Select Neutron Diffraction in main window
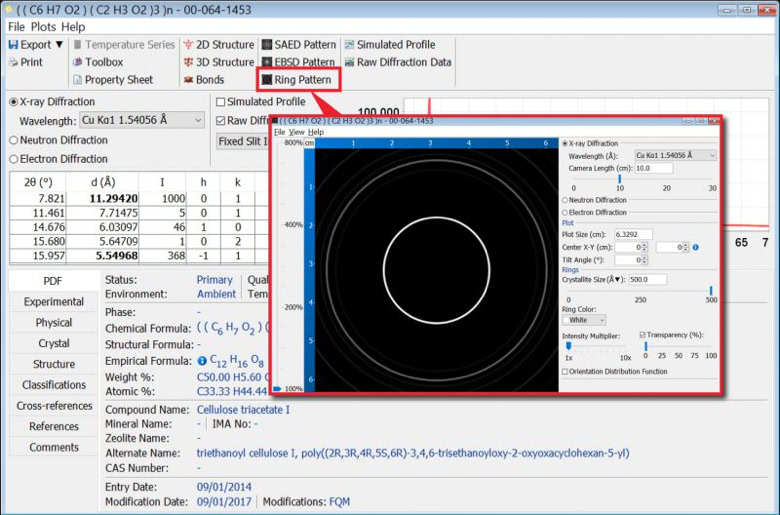Screen dimensions: 780x515 click(14, 140)
